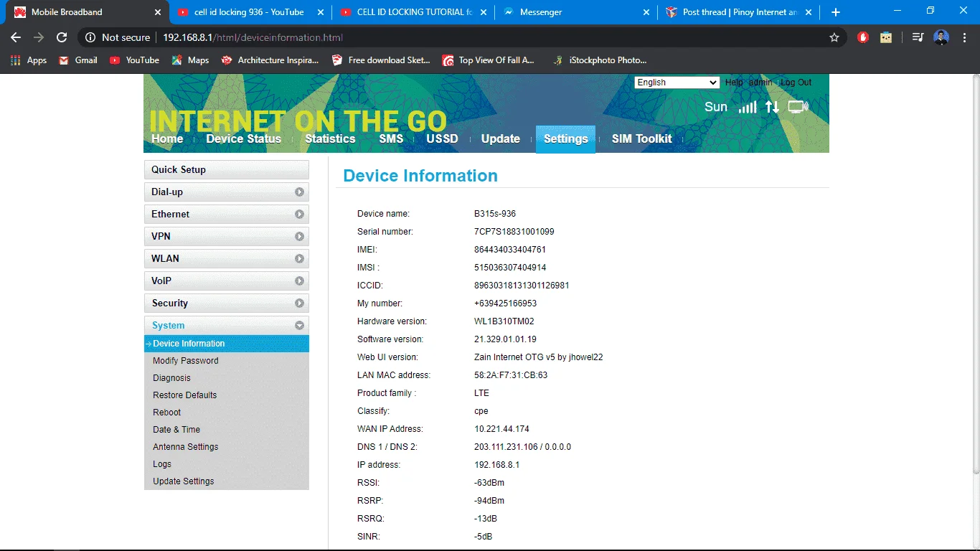The image size is (980, 551).
Task: Go to the SMS tab
Action: coord(391,139)
